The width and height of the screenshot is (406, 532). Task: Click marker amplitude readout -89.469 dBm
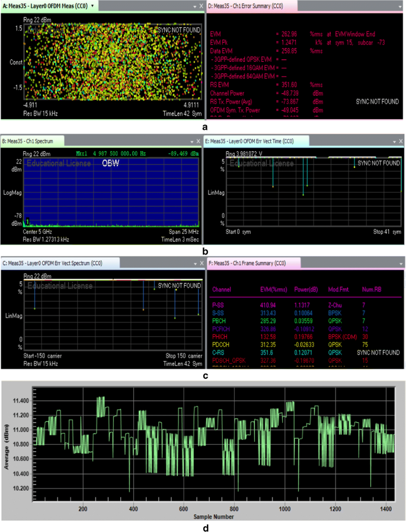[x=183, y=154]
